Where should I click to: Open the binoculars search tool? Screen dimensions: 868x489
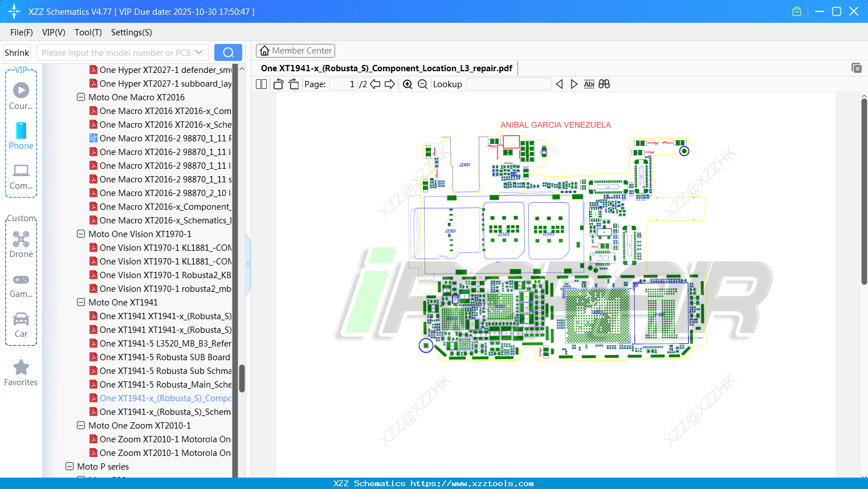604,84
